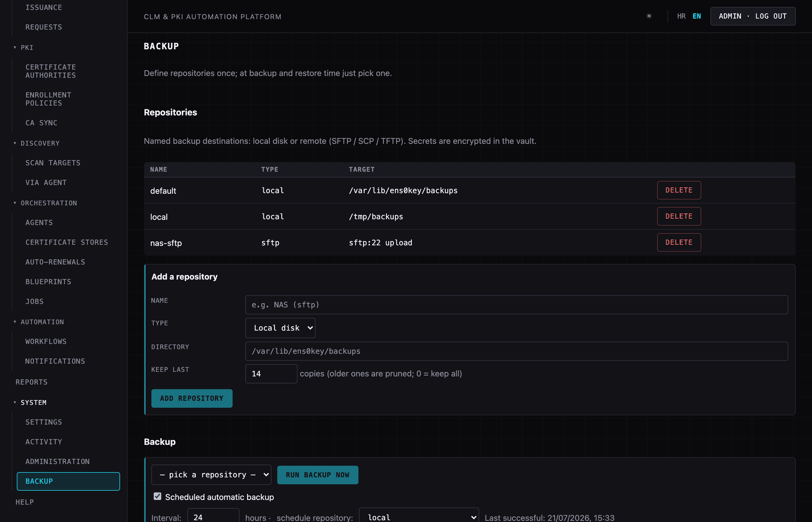Open Notifications page
This screenshot has width=812, height=522.
tap(55, 361)
